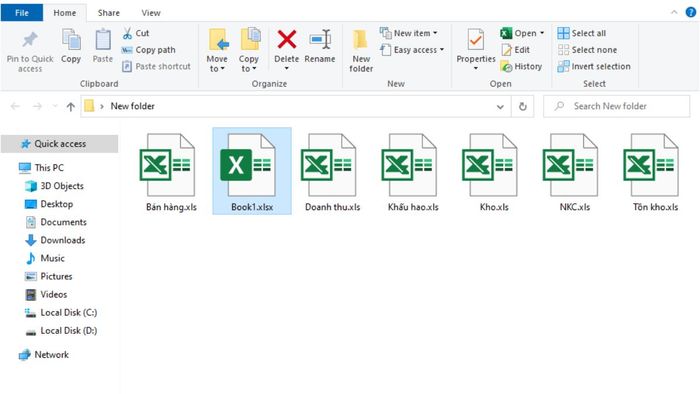Image resolution: width=700 pixels, height=394 pixels.
Task: Open recent locations dropdown arrow
Action: click(x=55, y=106)
